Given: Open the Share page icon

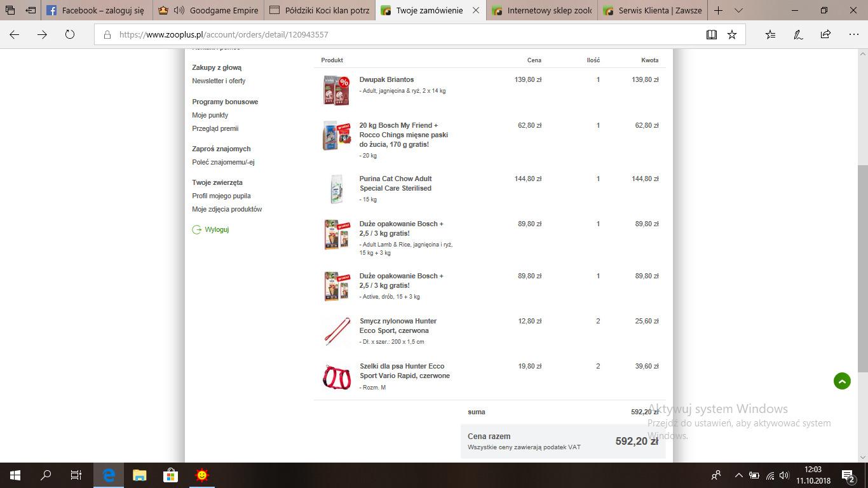Looking at the screenshot, I should click(825, 35).
